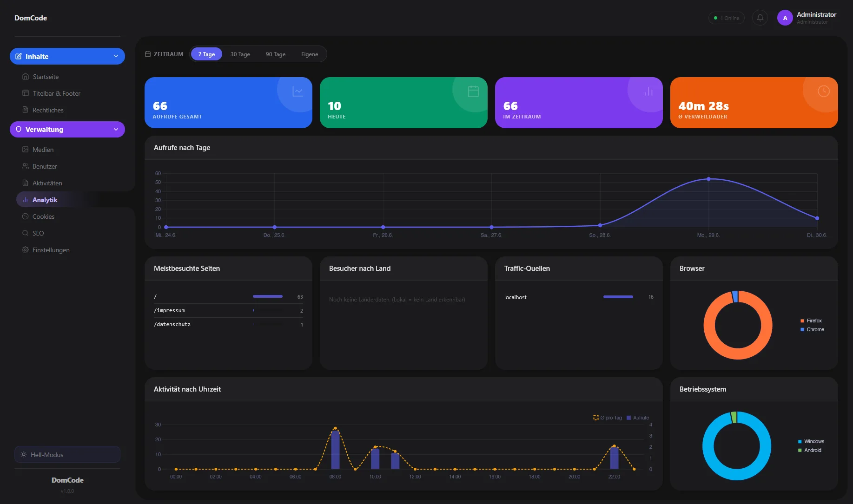Click the orange Firefox segment of Browser donut
The height and width of the screenshot is (504, 853).
click(x=738, y=353)
